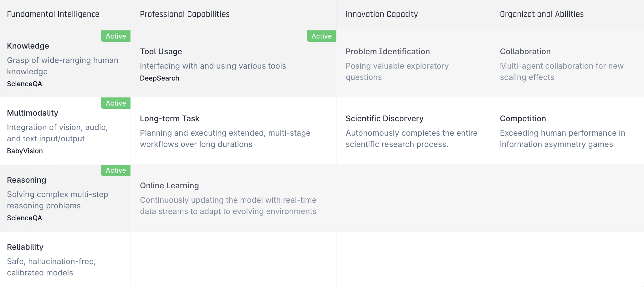Viewport: 644px width, 287px height.
Task: Toggle the Active badge on Reasoning
Action: [115, 170]
